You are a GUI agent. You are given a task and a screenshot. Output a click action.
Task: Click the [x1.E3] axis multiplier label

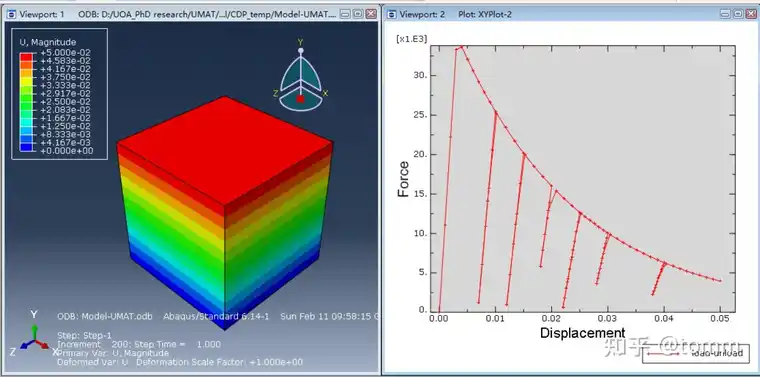pos(412,39)
